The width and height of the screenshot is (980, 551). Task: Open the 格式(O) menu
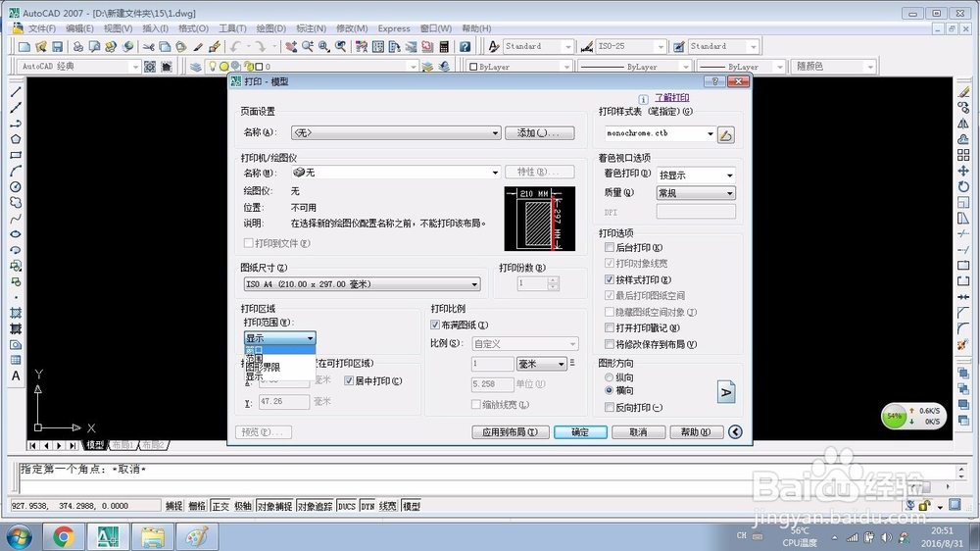pos(193,28)
